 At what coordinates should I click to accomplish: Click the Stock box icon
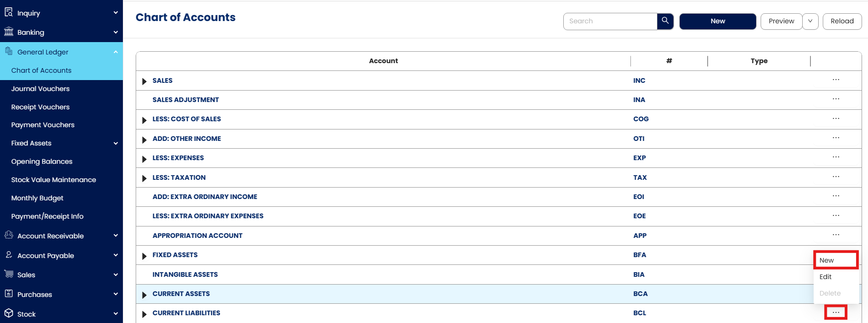[9, 313]
